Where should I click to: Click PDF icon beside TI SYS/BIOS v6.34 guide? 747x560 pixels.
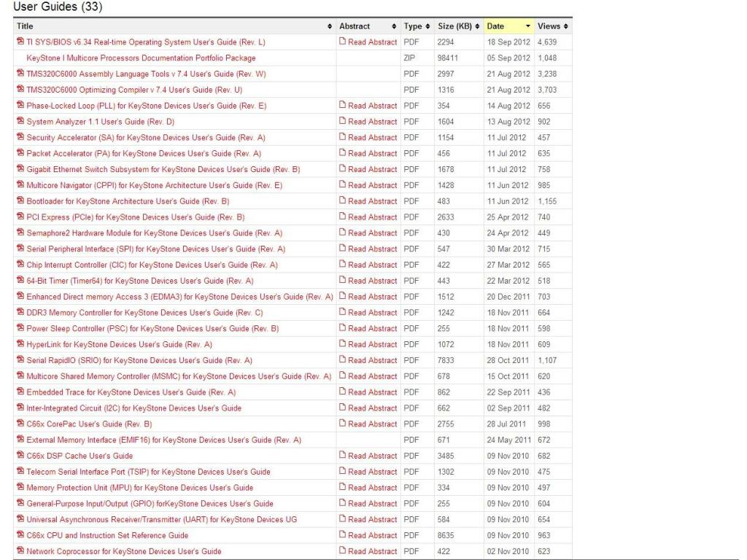(20, 41)
